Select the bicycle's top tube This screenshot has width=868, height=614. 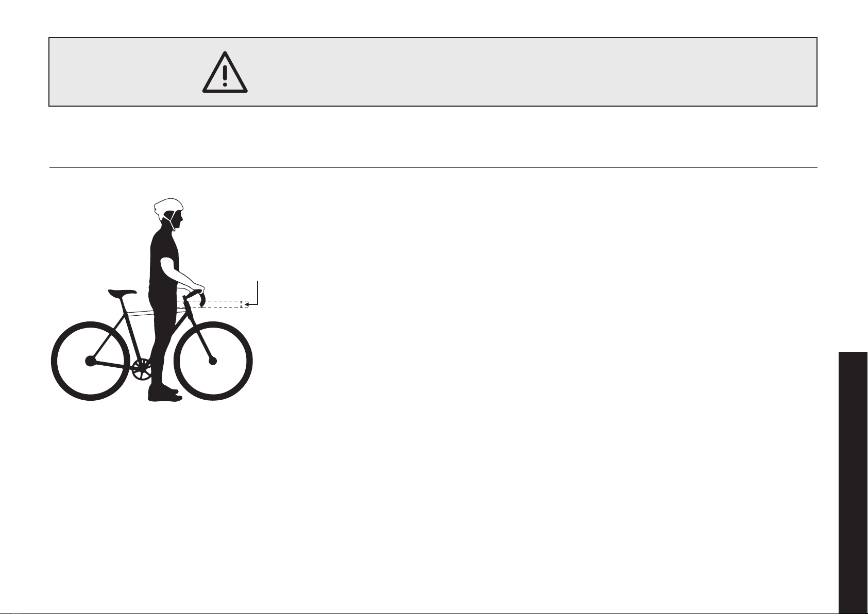[155, 312]
